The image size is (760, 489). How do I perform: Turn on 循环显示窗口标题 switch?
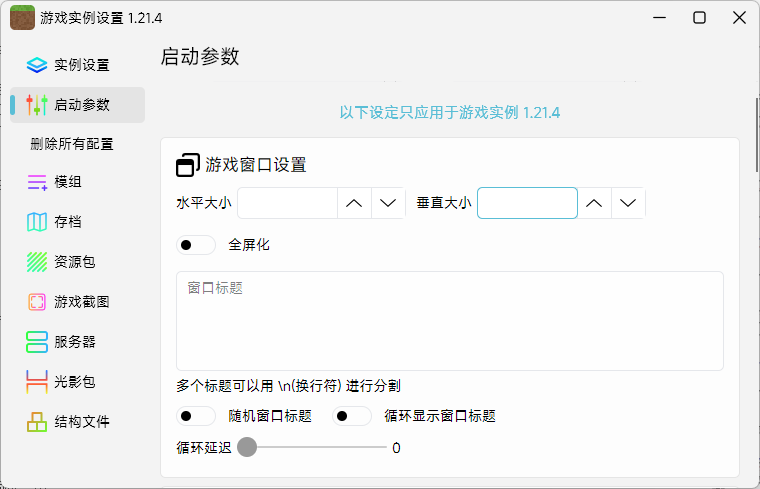[351, 416]
